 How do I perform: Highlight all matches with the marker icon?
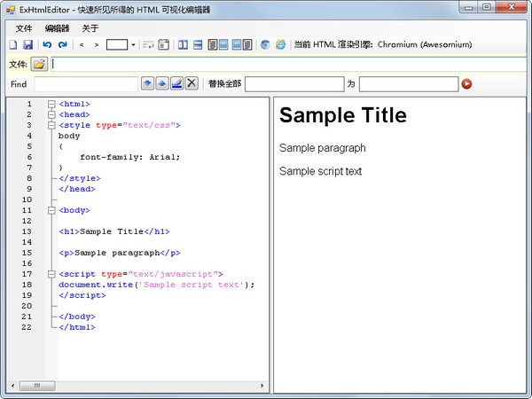coord(176,83)
